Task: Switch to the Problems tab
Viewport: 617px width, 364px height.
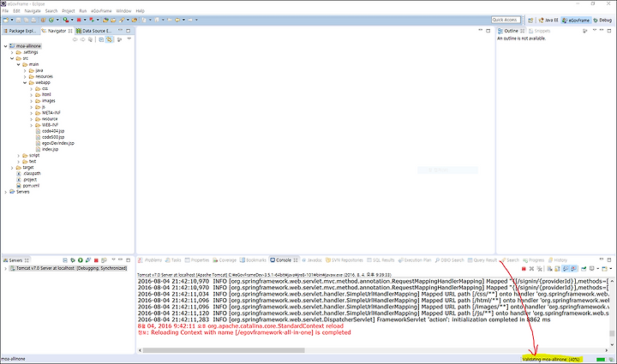Action: pos(150,260)
